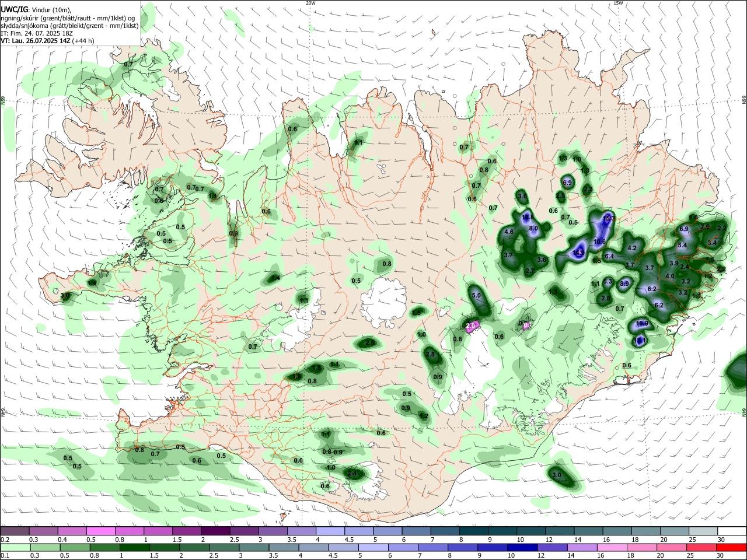Select the 5.4 precipitation value
Image resolution: width=747 pixels, height=560 pixels.
(x=682, y=245)
